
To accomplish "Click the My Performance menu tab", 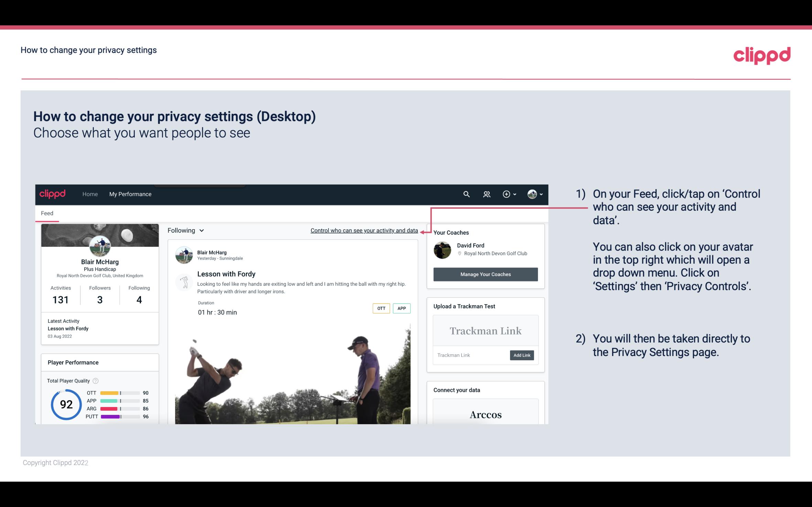I will 130,194.
